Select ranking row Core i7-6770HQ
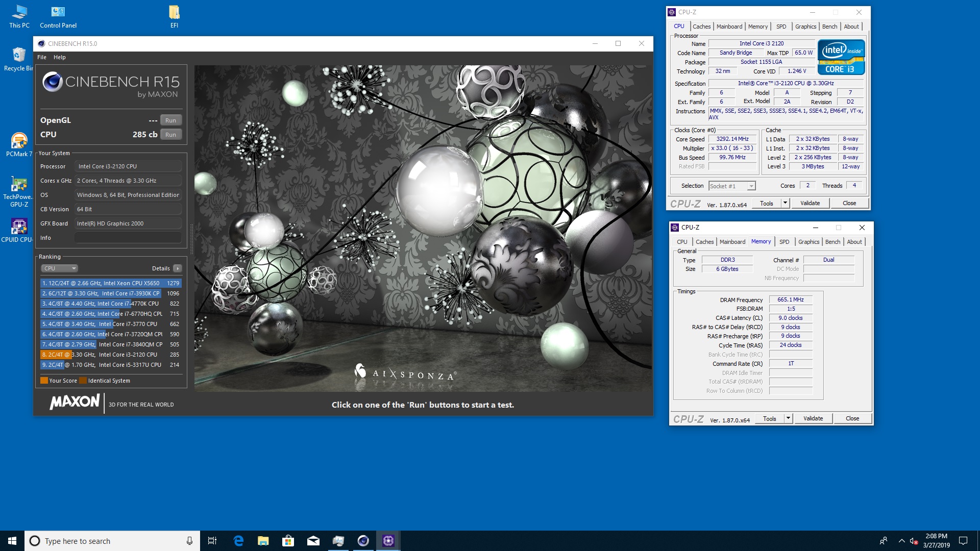Screen dimensions: 980x551 (111, 314)
